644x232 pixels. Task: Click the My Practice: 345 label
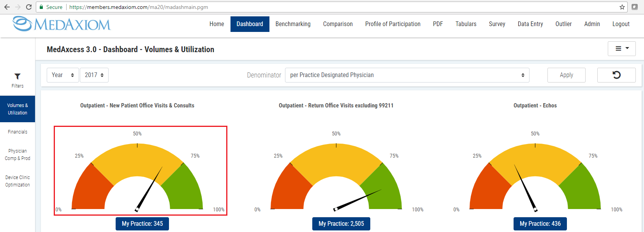click(x=142, y=224)
